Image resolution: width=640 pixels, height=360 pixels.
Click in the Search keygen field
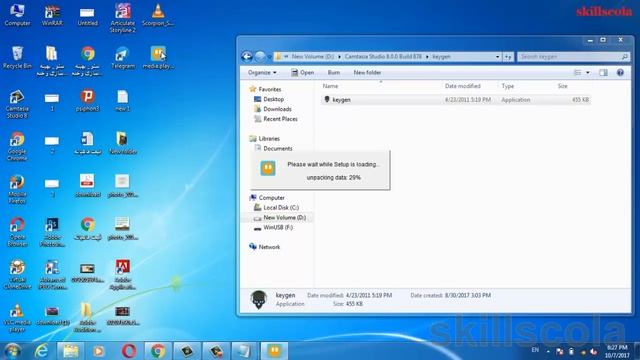[573, 57]
